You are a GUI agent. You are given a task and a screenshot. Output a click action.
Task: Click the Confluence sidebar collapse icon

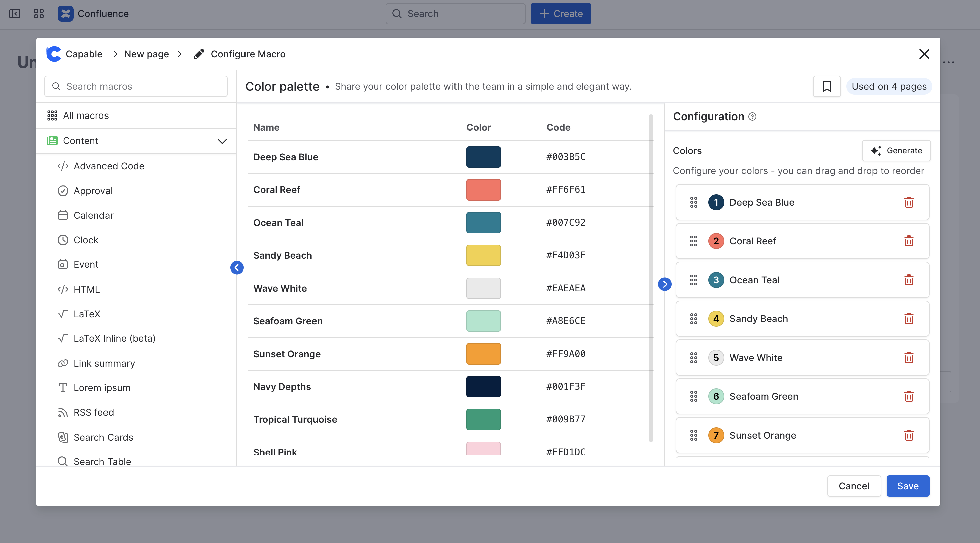(15, 14)
